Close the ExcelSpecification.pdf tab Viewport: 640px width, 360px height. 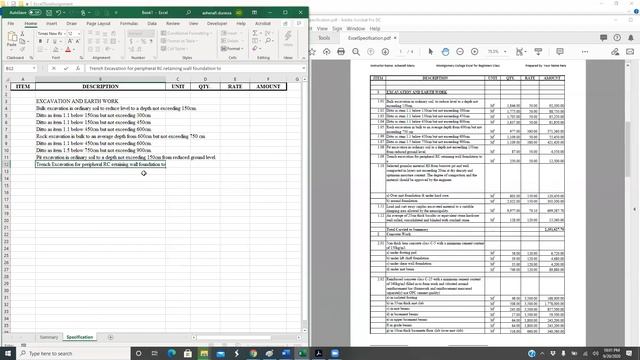tap(395, 38)
